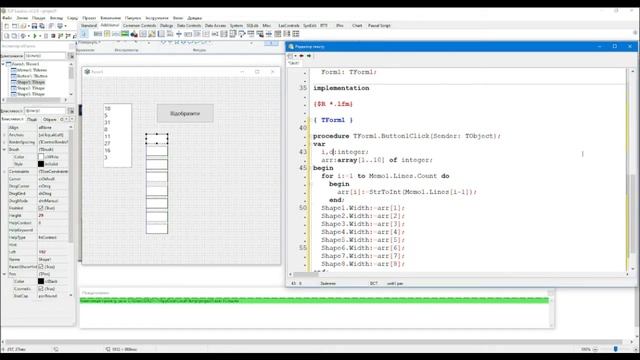Open dropdown beside Open file toolbar icon
Screen dimensions: 640x360
coord(29,26)
